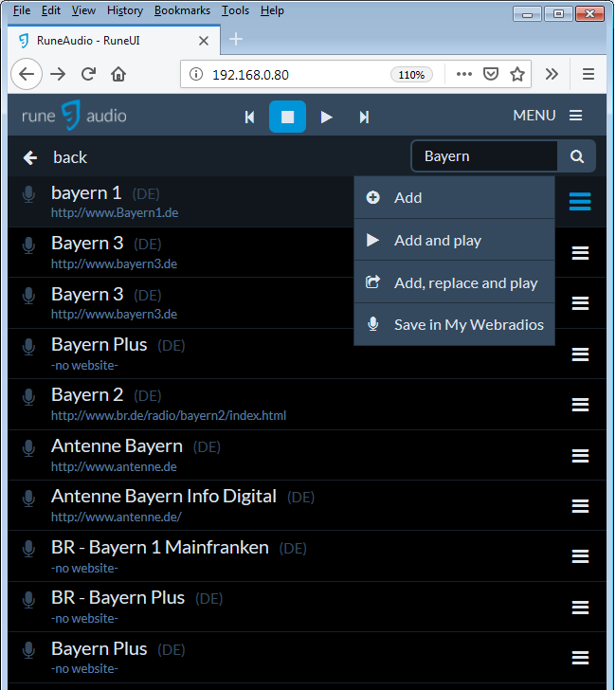The image size is (616, 690).
Task: Focus the Bayern search field
Action: pyautogui.click(x=484, y=156)
